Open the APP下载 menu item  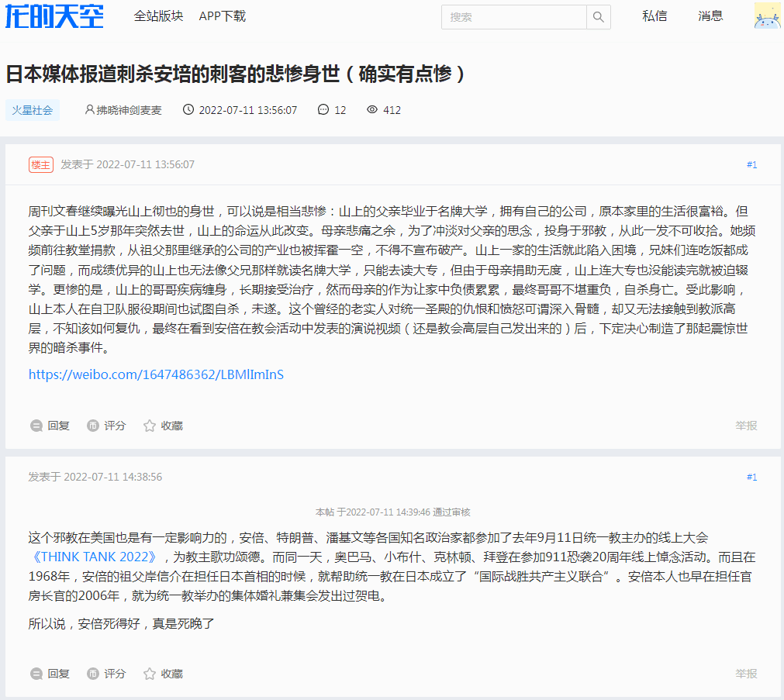[x=222, y=16]
